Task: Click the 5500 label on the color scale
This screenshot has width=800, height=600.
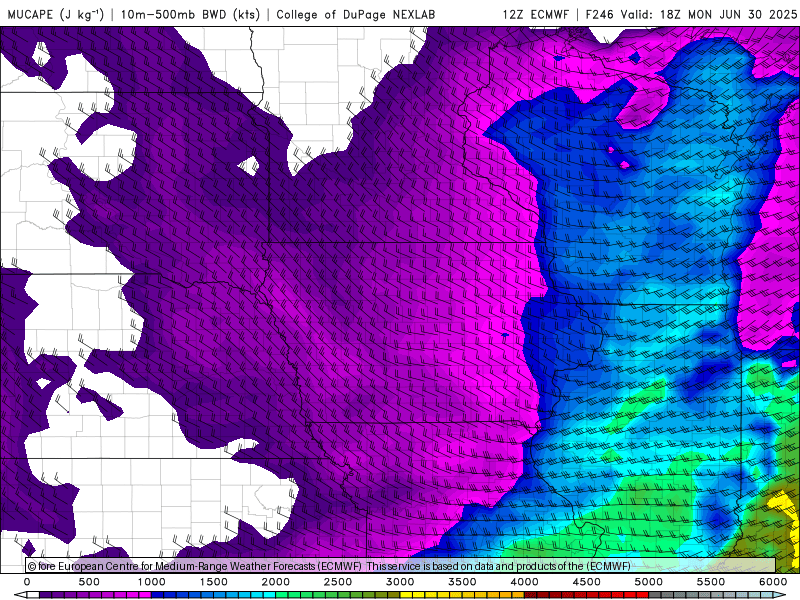Action: [711, 582]
